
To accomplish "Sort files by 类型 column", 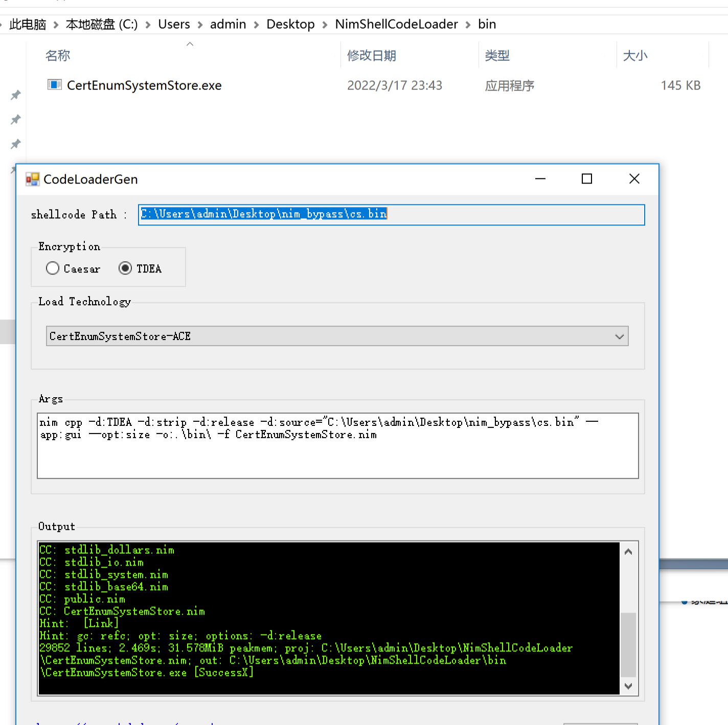I will [497, 55].
